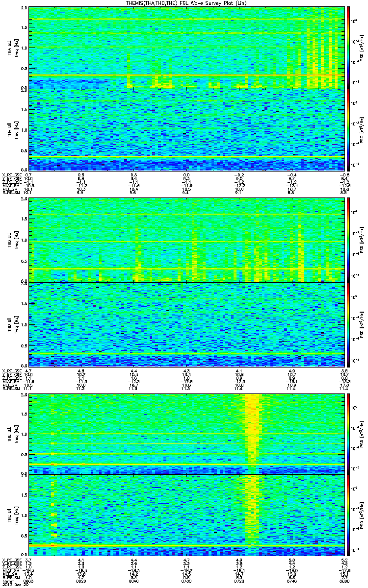Screen dimensions: 368x588
Task: Click the 0600 time tick label
Action: click(29, 581)
